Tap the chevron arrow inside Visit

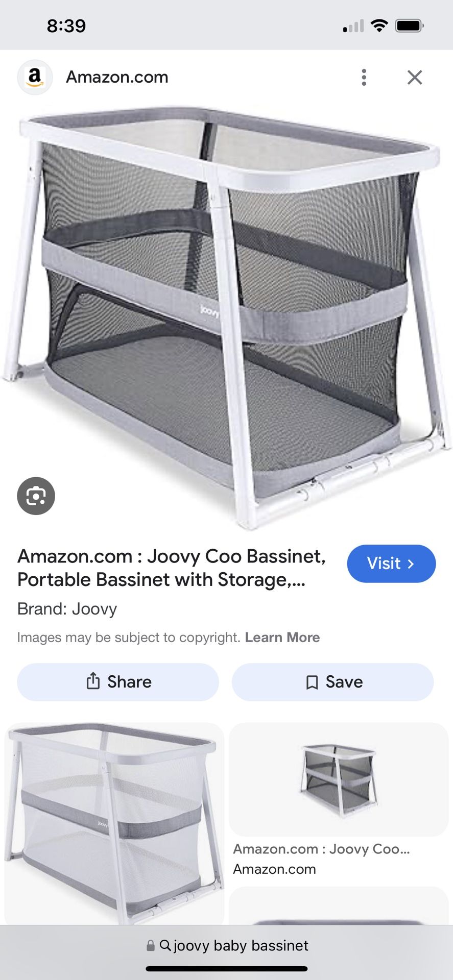pos(411,564)
